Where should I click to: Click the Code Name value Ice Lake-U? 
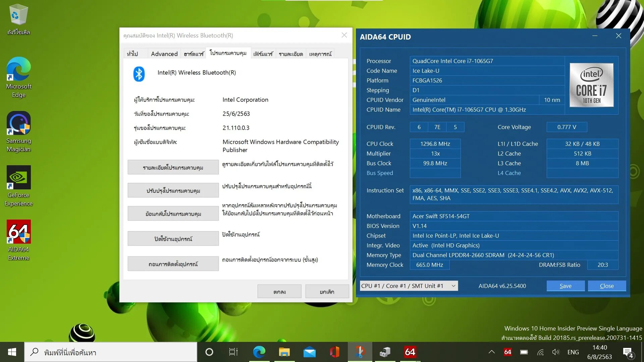click(x=487, y=71)
